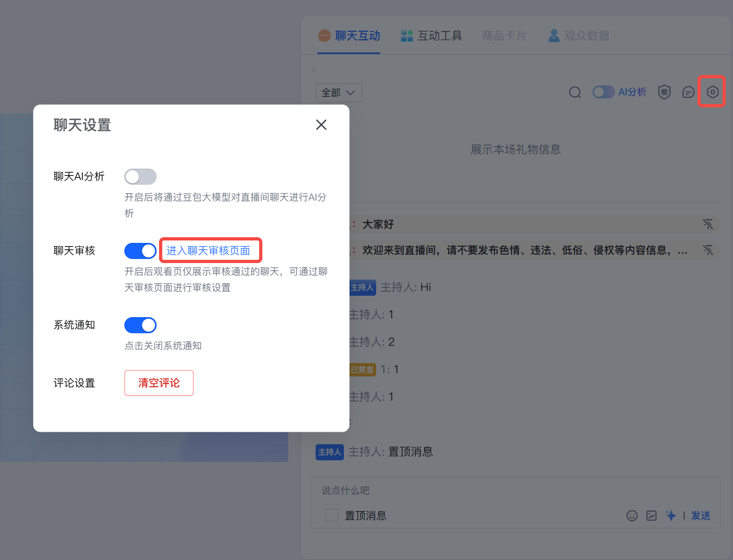Click the 主持人: 2 chat message
The height and width of the screenshot is (560, 733).
tap(371, 342)
